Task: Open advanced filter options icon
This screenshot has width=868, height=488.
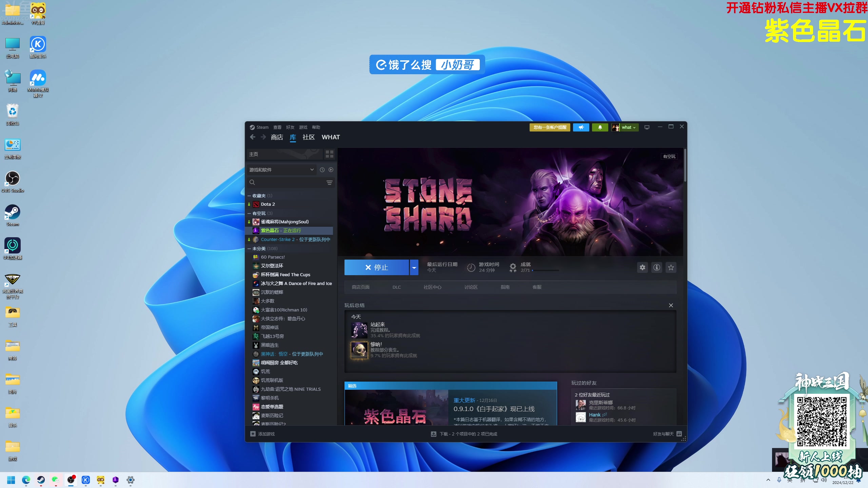Action: click(x=329, y=183)
